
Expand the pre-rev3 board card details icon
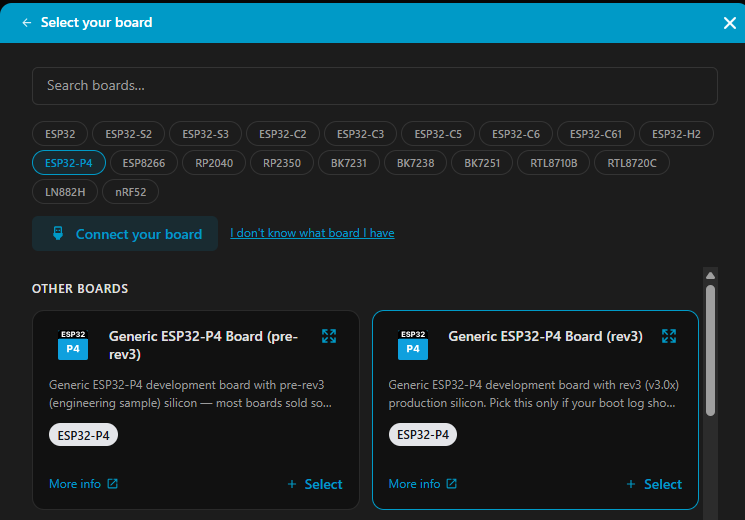point(329,336)
